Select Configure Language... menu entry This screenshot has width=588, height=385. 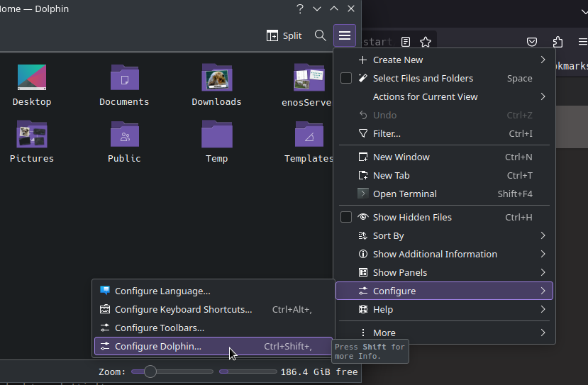coord(213,291)
